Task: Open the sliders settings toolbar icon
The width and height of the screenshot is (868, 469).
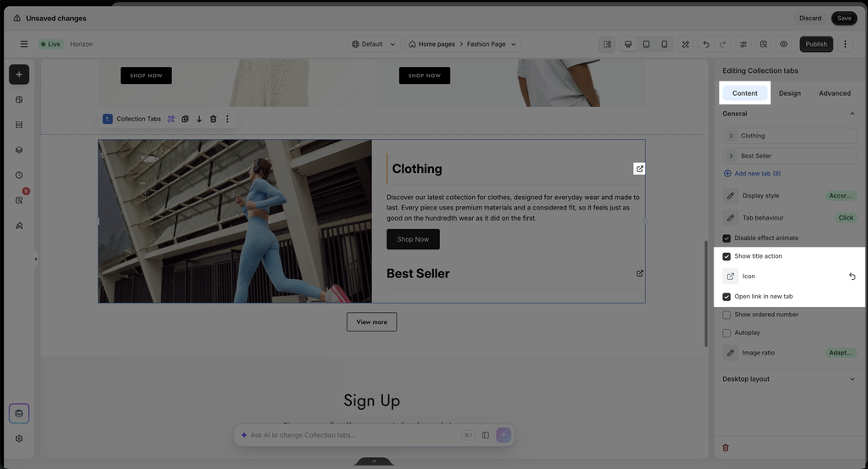Action: tap(743, 44)
